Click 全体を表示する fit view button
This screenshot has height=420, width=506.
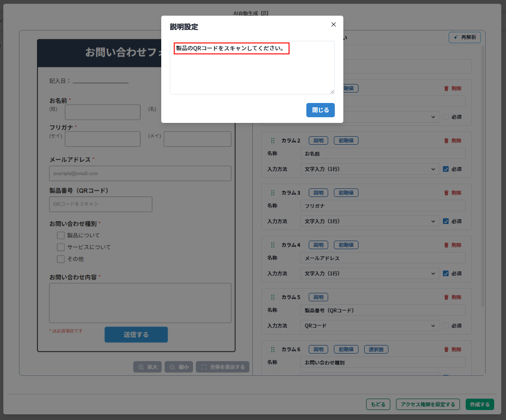point(222,367)
